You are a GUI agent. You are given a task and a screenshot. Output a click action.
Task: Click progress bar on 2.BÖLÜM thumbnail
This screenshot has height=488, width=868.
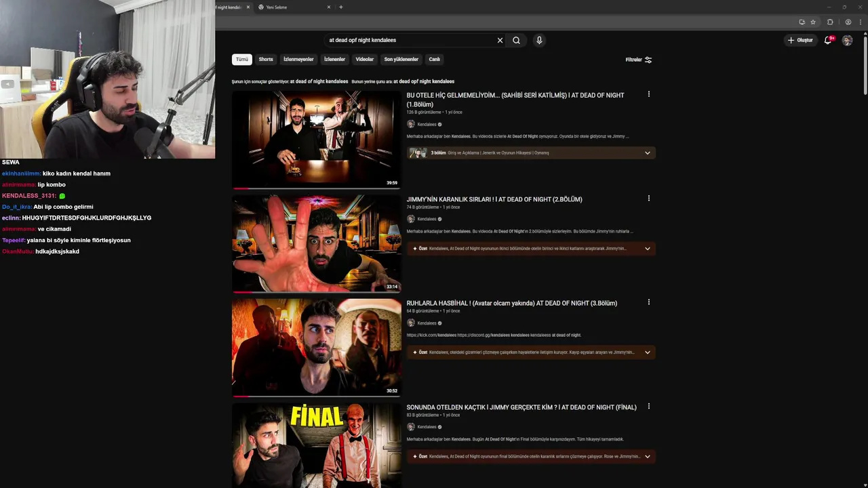tap(316, 292)
